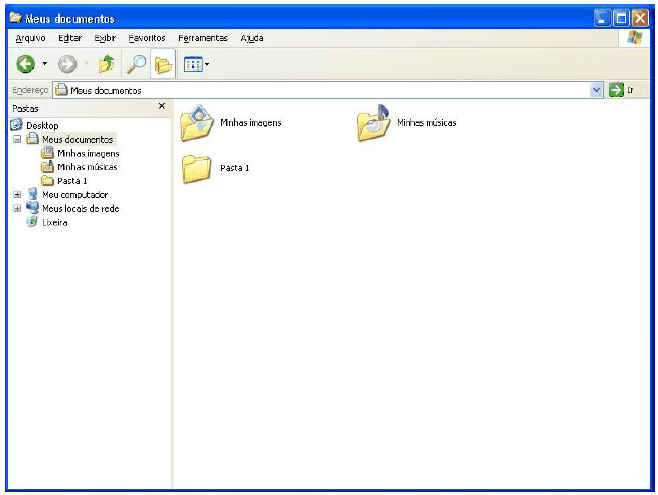
Task: Click the Ir go button
Action: (x=622, y=90)
